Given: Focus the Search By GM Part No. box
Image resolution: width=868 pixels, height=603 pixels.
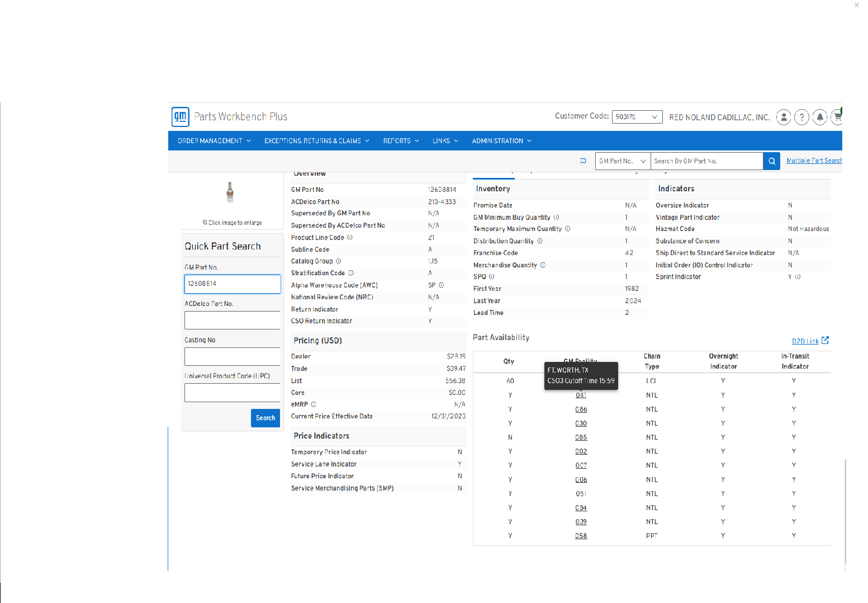Looking at the screenshot, I should click(x=707, y=161).
